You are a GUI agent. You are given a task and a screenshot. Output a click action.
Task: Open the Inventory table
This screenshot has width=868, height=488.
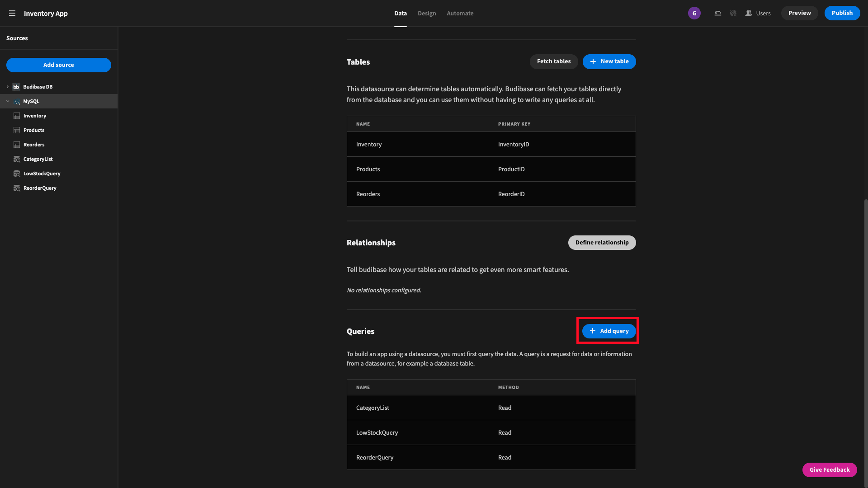(34, 116)
